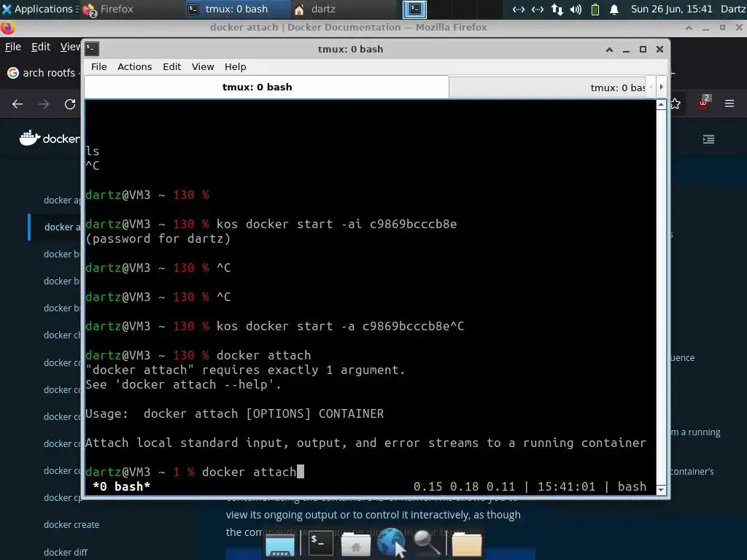The image size is (747, 560).
Task: Open the magnifier search icon in the dock
Action: click(x=426, y=543)
